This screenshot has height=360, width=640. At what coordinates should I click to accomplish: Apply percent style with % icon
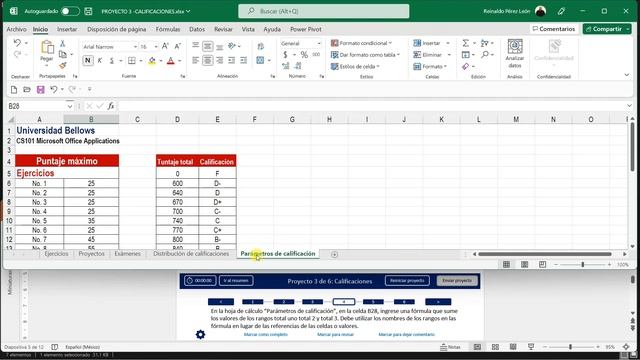304,54
